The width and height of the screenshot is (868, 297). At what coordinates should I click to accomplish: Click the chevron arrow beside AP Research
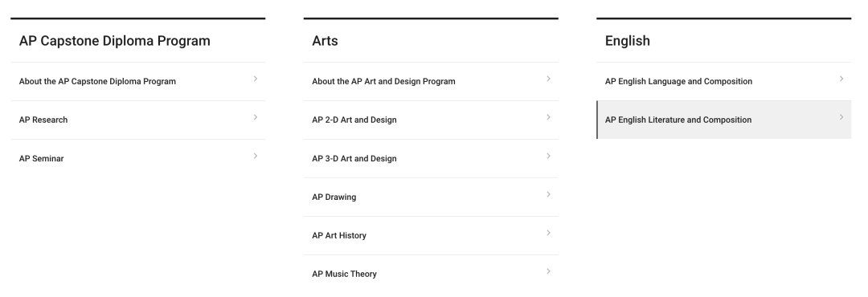256,117
